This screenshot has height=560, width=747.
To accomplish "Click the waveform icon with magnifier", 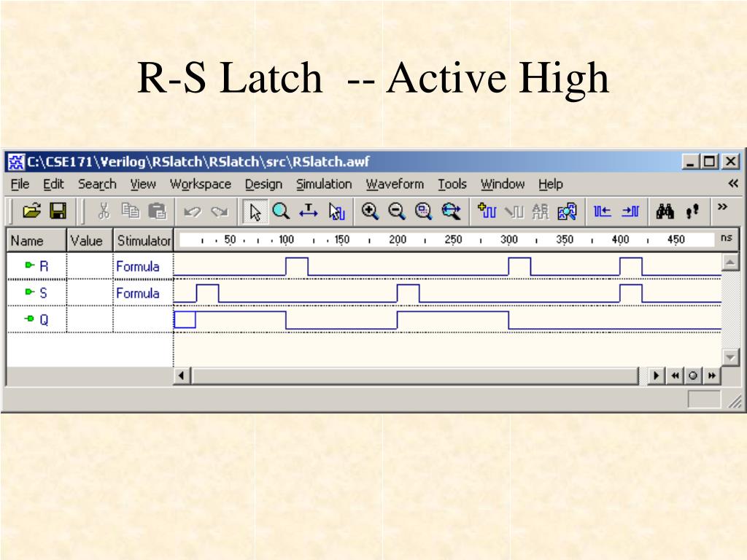I will pyautogui.click(x=568, y=211).
